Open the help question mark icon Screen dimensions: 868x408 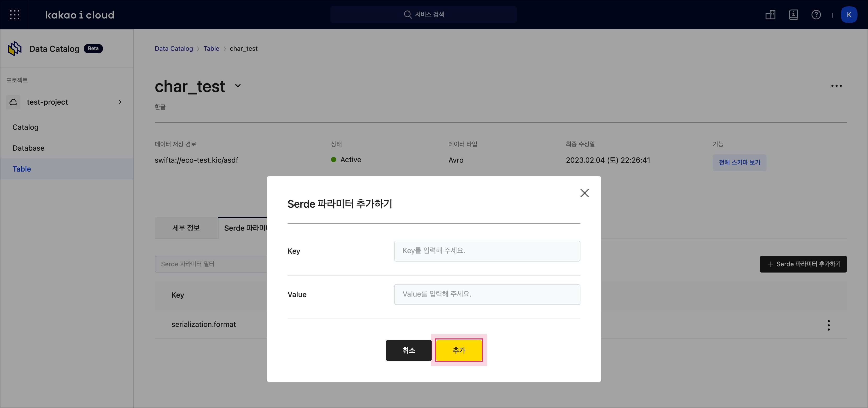[816, 14]
